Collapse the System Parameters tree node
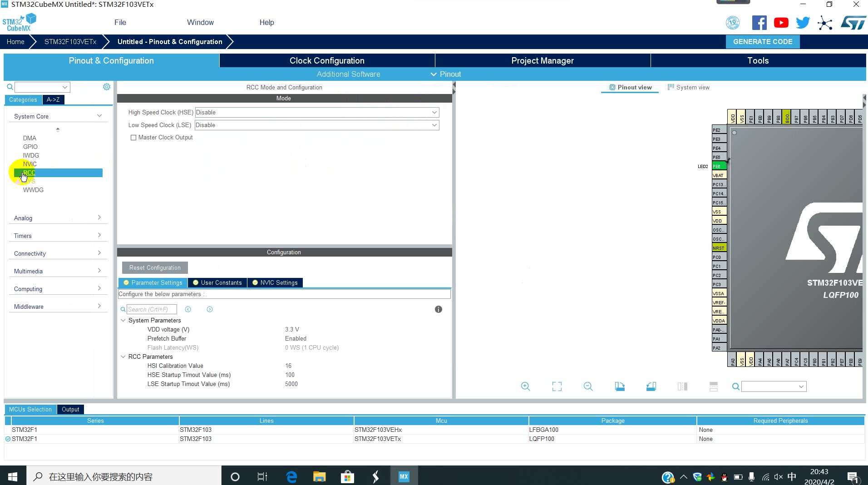 123,320
